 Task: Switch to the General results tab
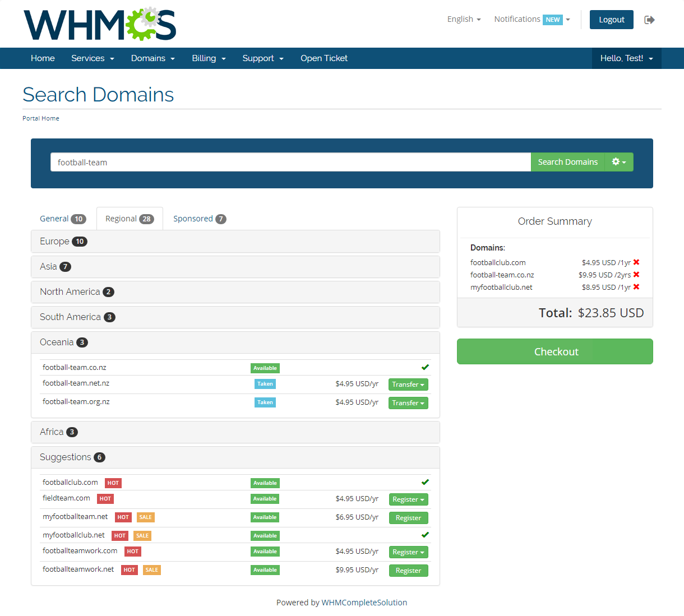click(63, 218)
